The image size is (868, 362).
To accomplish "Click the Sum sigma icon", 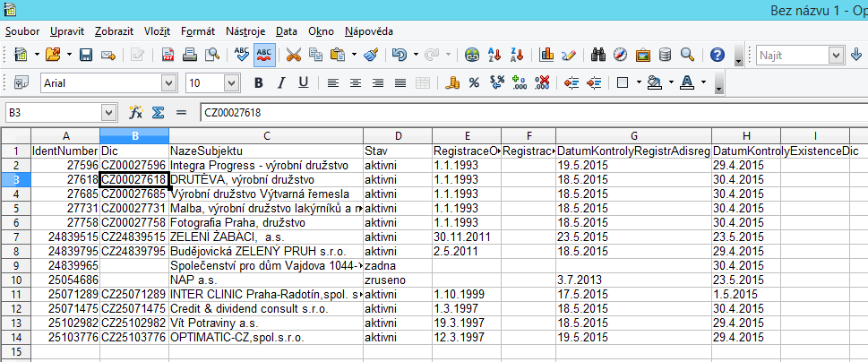I will pyautogui.click(x=159, y=112).
